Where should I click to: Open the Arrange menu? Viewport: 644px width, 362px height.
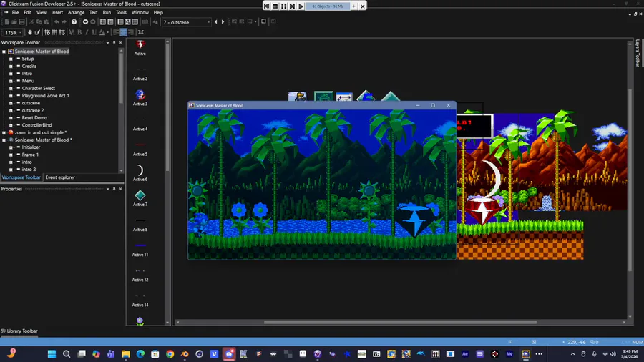click(76, 13)
